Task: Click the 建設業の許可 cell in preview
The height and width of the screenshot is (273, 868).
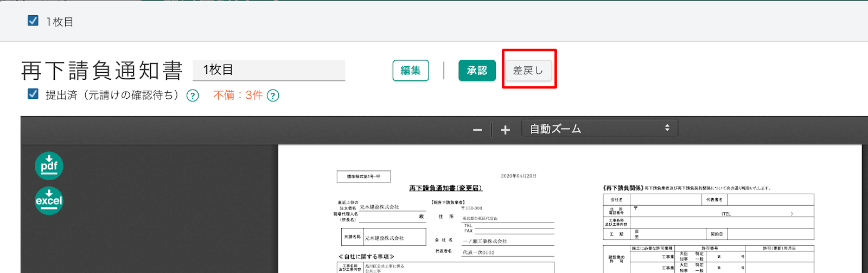Action: 616,259
